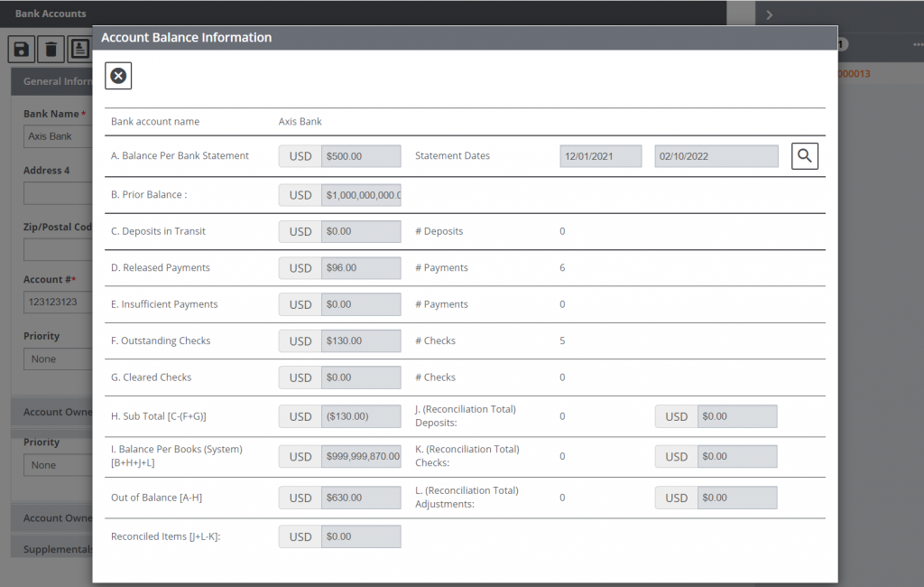Click the statement dates search magnifier icon
Viewport: 924px width, 587px height.
point(805,156)
